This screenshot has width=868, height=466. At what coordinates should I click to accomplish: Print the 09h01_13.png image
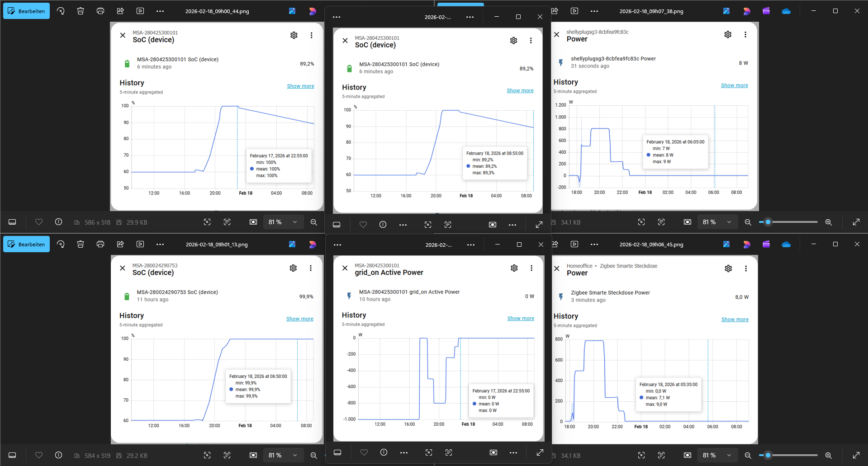[x=100, y=245]
